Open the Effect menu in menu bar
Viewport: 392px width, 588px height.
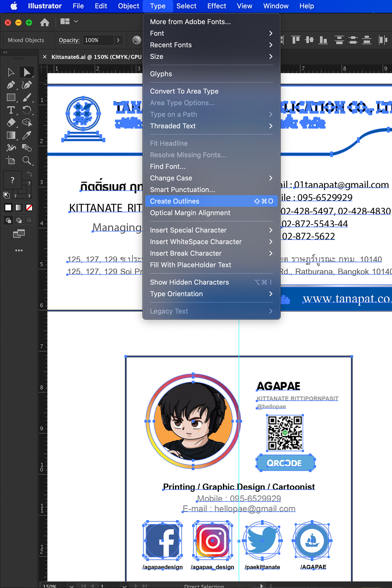(x=217, y=6)
